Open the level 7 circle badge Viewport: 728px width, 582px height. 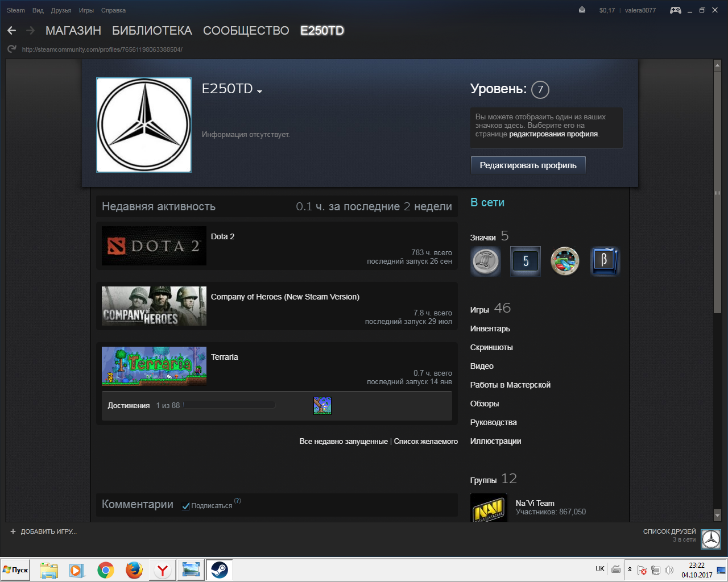point(540,89)
